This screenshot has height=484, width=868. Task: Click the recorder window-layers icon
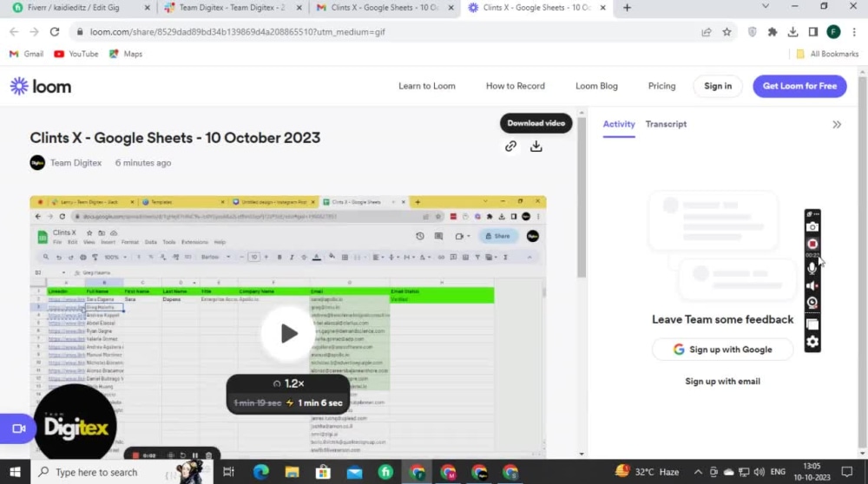click(812, 324)
